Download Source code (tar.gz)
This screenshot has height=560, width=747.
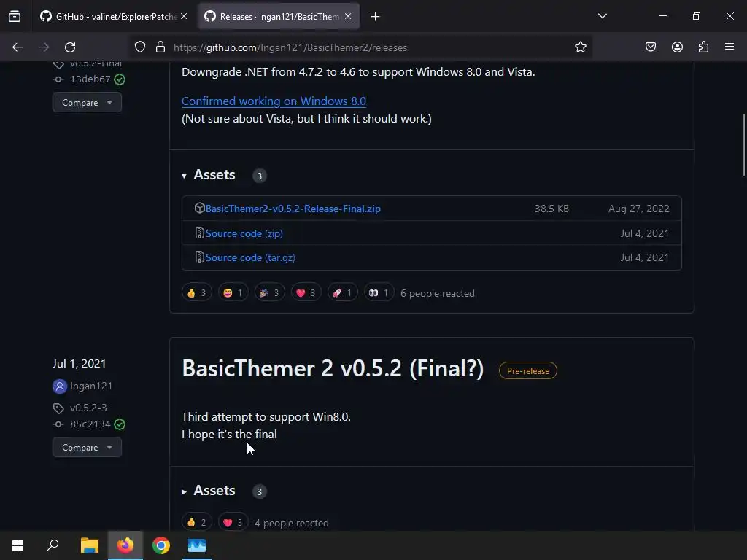click(250, 257)
